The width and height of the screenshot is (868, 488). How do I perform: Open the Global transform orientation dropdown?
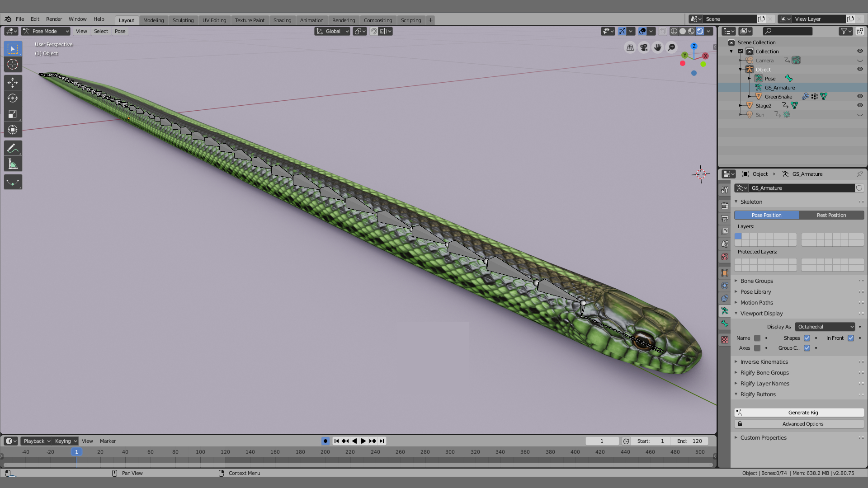pos(332,31)
